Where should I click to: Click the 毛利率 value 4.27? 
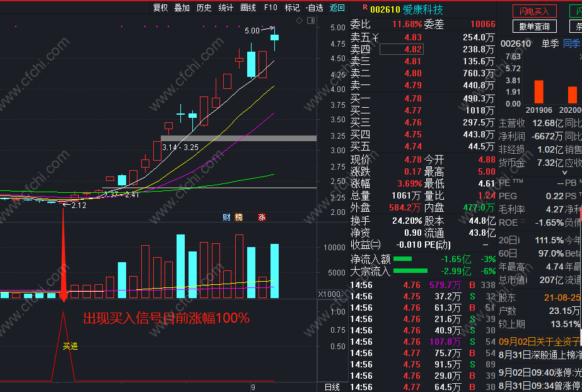[554, 209]
